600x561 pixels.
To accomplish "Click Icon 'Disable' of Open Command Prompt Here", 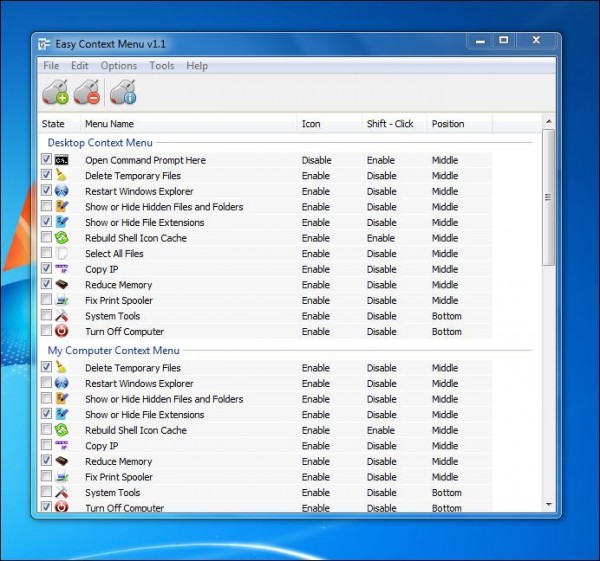I will click(x=316, y=160).
